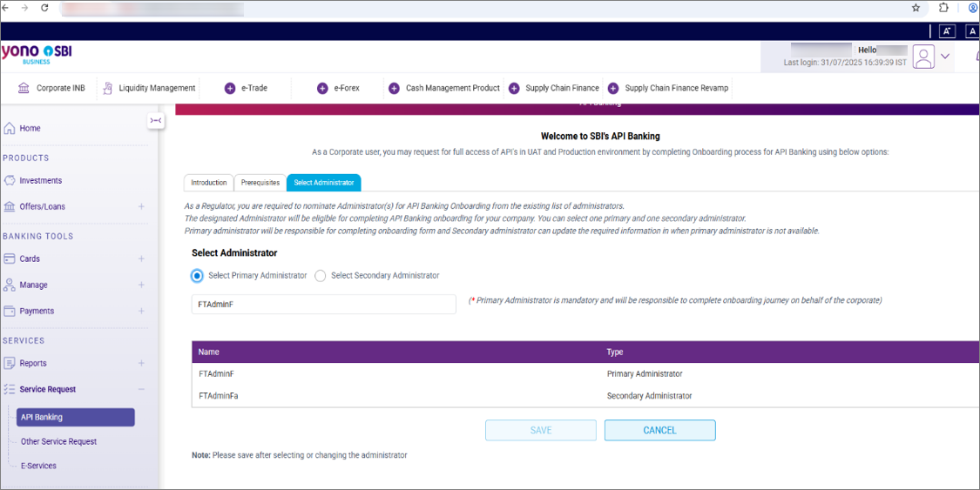Click the Secondary Administrator type cell
This screenshot has width=980, height=490.
[x=649, y=396]
